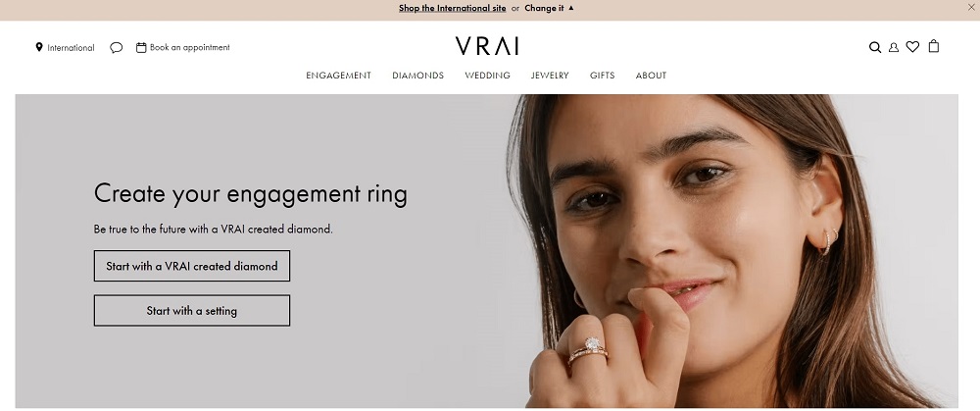Go home via the VRAI logo
Screen dimensions: 980x411
(487, 46)
